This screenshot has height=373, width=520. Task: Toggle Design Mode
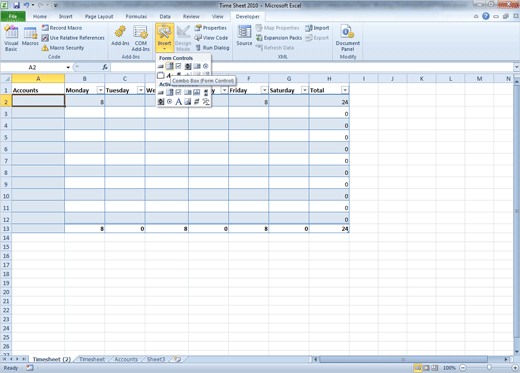click(x=183, y=38)
